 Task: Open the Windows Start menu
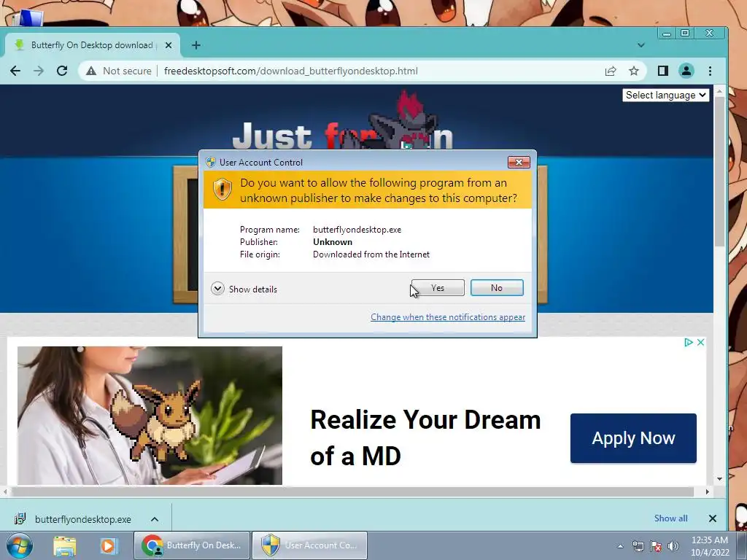(19, 545)
